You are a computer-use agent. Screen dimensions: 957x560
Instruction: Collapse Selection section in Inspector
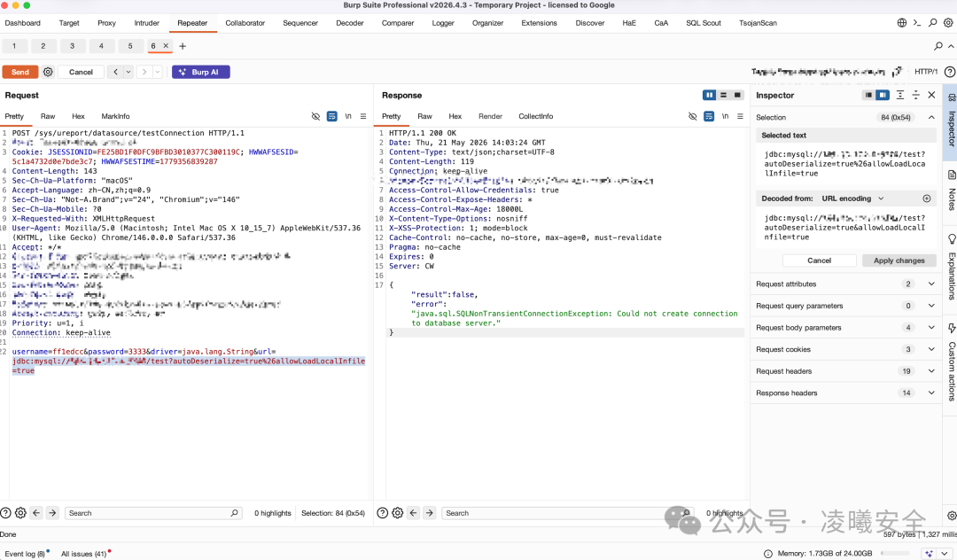931,117
